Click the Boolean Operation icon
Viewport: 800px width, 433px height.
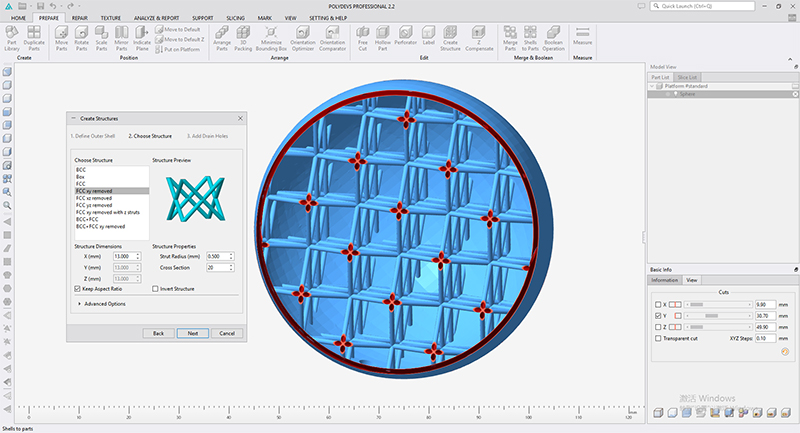554,38
